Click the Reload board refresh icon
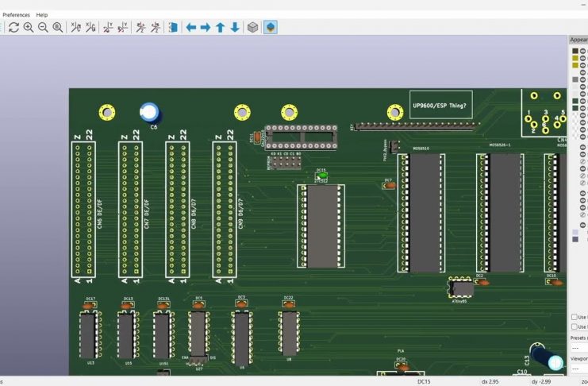The height and width of the screenshot is (386, 588). (13, 27)
